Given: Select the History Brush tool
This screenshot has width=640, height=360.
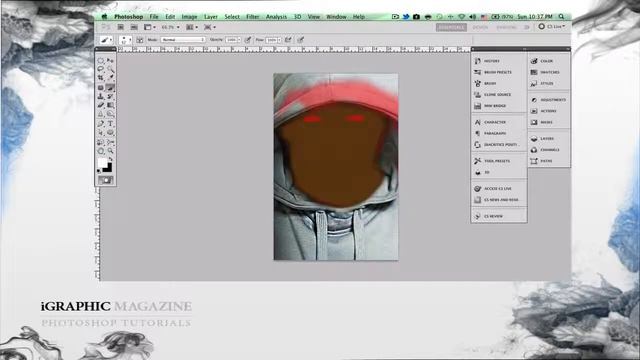Looking at the screenshot, I should [110, 97].
